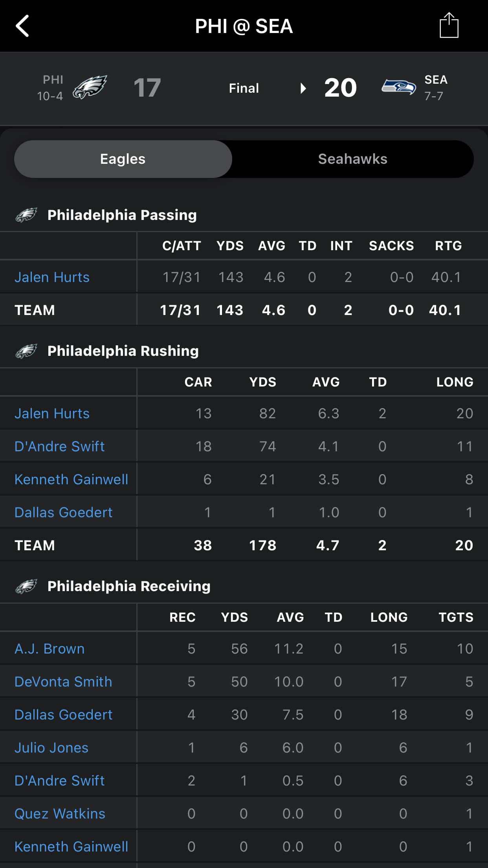The height and width of the screenshot is (868, 488).
Task: Open D'Andre Swift rushing player link
Action: point(60,446)
